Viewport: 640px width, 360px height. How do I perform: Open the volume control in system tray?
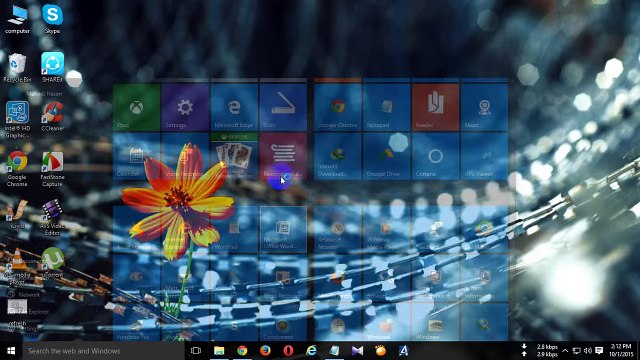(x=588, y=351)
